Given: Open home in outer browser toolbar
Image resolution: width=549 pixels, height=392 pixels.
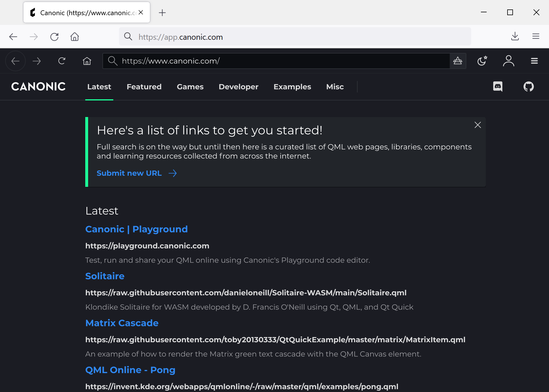Looking at the screenshot, I should pyautogui.click(x=75, y=37).
